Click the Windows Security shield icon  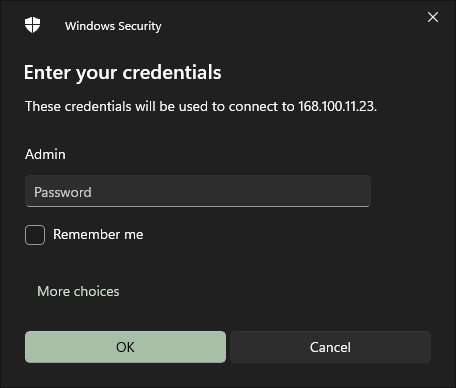tap(32, 25)
